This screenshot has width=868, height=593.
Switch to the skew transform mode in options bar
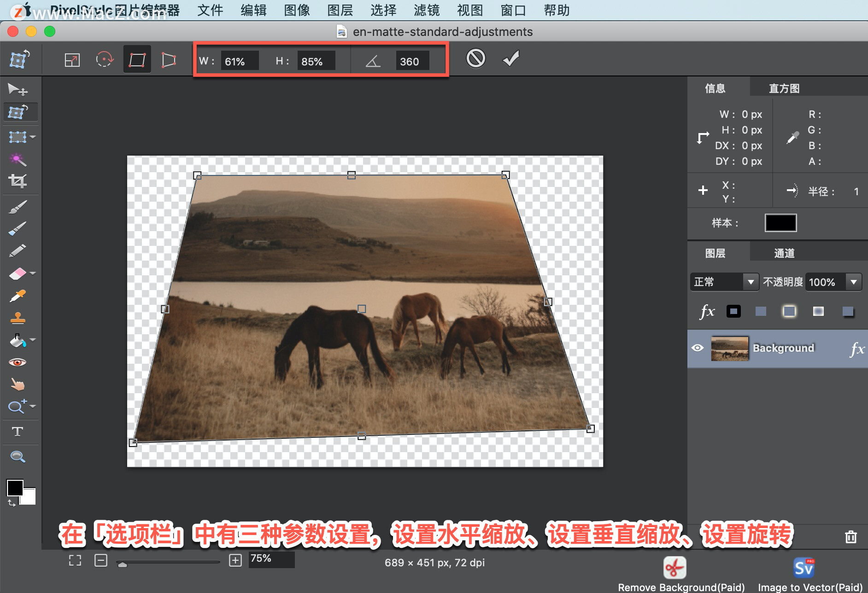point(169,59)
